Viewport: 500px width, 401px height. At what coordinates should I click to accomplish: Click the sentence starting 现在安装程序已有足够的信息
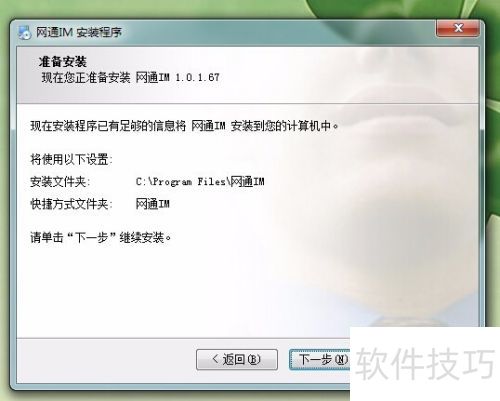pyautogui.click(x=184, y=126)
